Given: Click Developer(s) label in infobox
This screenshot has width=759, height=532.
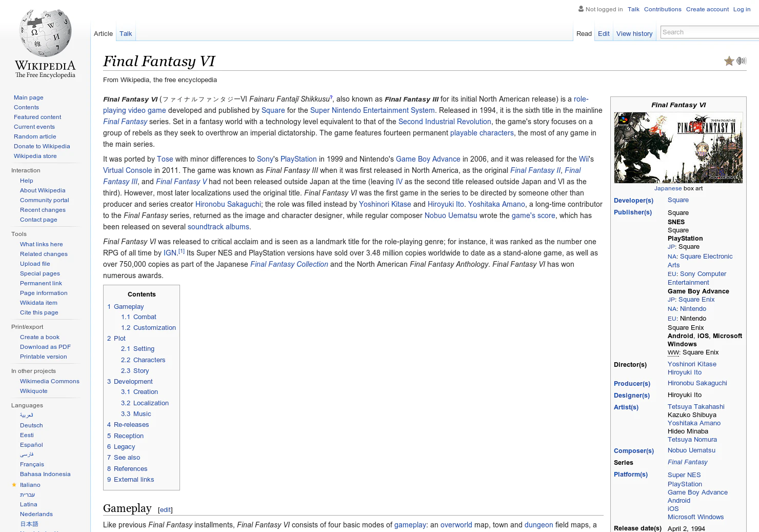Looking at the screenshot, I should 633,201.
